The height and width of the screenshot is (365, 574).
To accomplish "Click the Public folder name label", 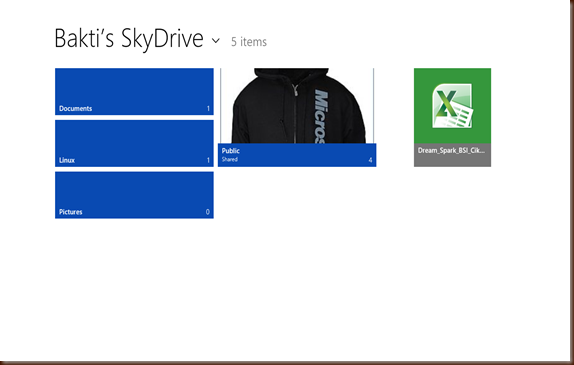I will pos(231,150).
